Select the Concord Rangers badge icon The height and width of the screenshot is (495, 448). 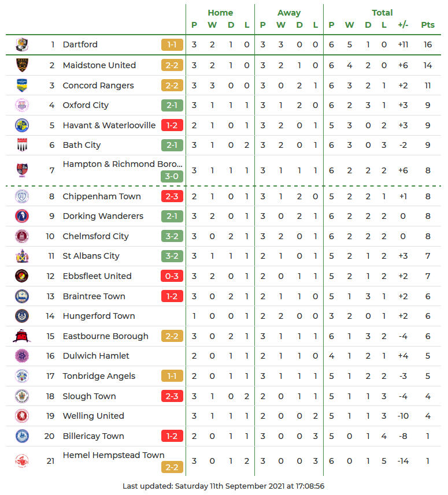click(22, 85)
